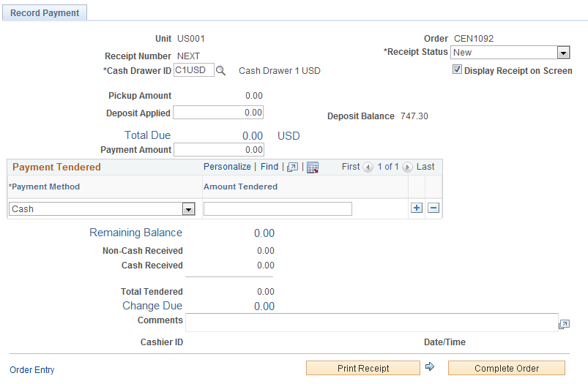Click the order number CEN1092
588x384 pixels.
click(474, 39)
